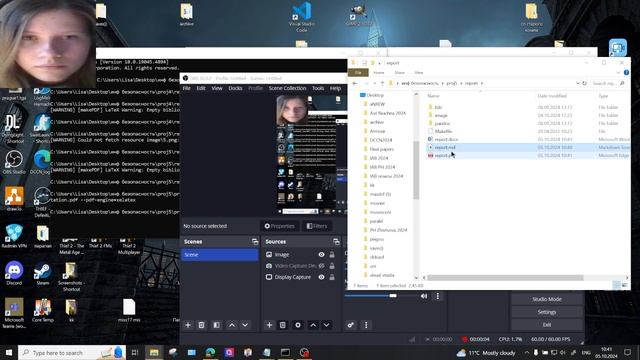Viewport: 640px width, 360px height.
Task: Toggle visibility of Image source
Action: [x=322, y=255]
